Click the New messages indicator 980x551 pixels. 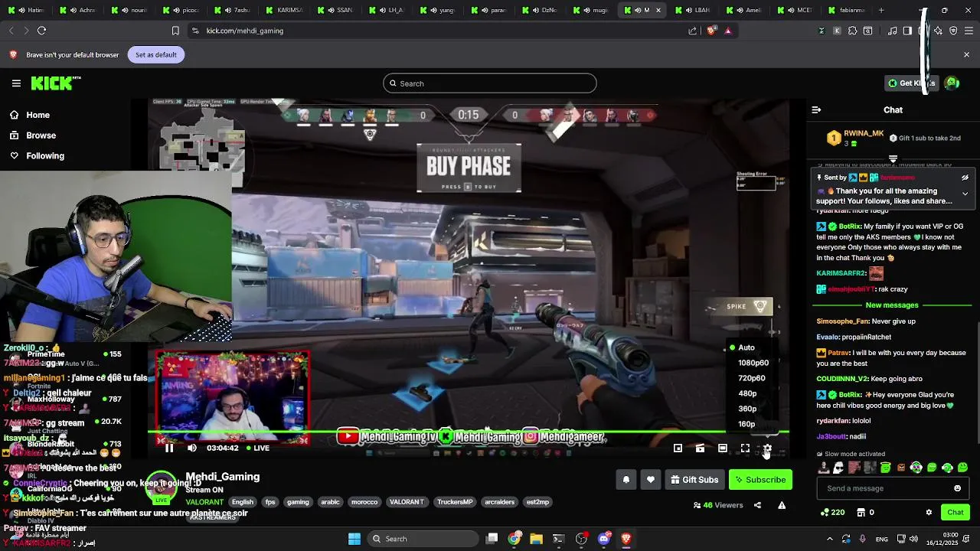(x=892, y=305)
